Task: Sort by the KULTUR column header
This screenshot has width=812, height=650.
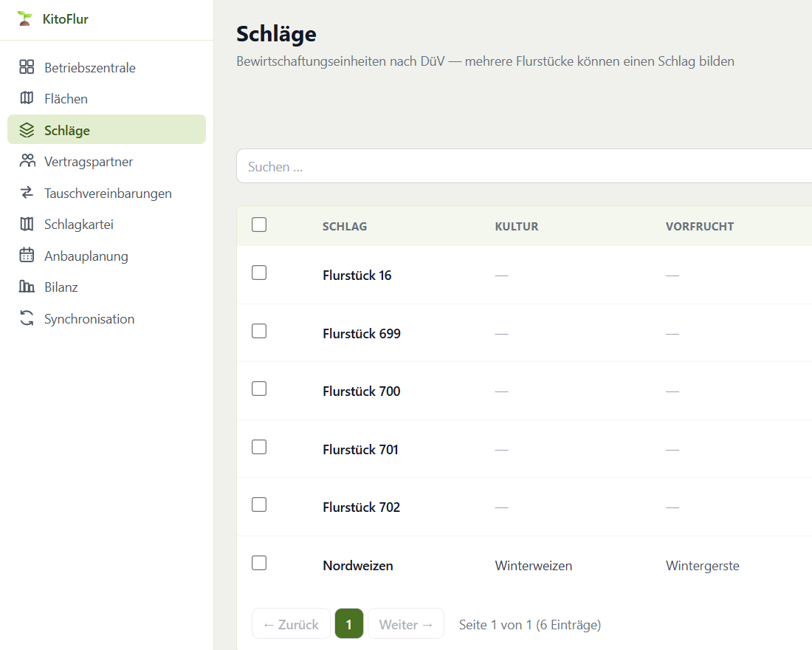Action: click(x=517, y=227)
